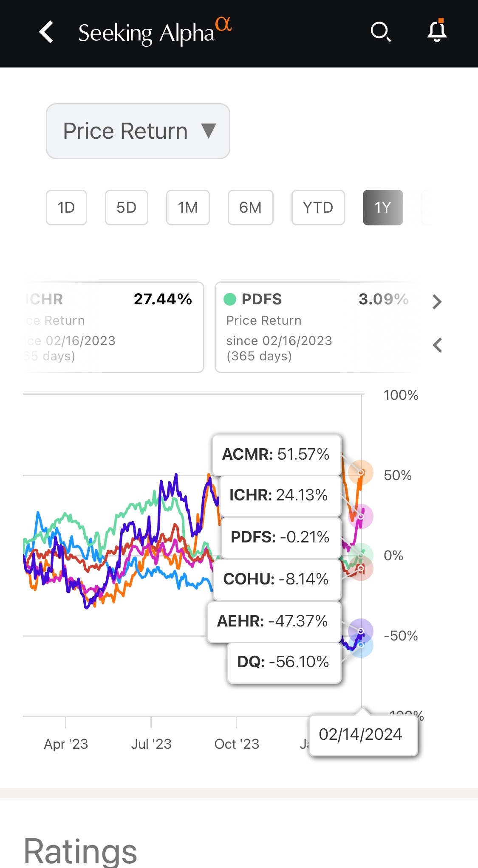This screenshot has height=868, width=478.
Task: Switch to the 6M range
Action: (x=250, y=208)
